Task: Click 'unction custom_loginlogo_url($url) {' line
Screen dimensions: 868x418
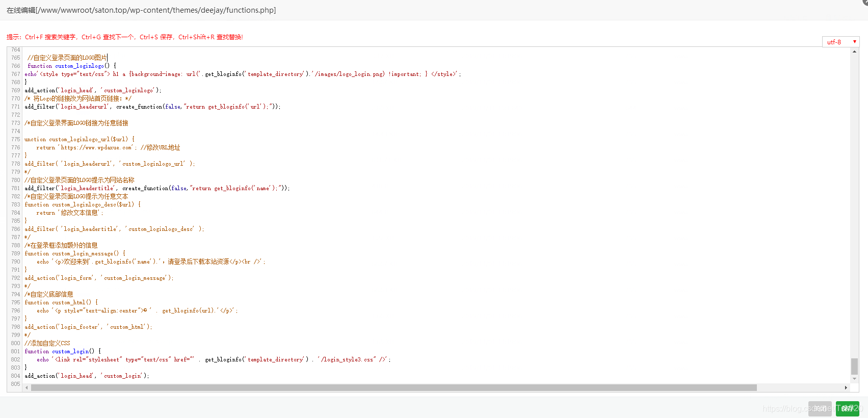Action: point(80,139)
